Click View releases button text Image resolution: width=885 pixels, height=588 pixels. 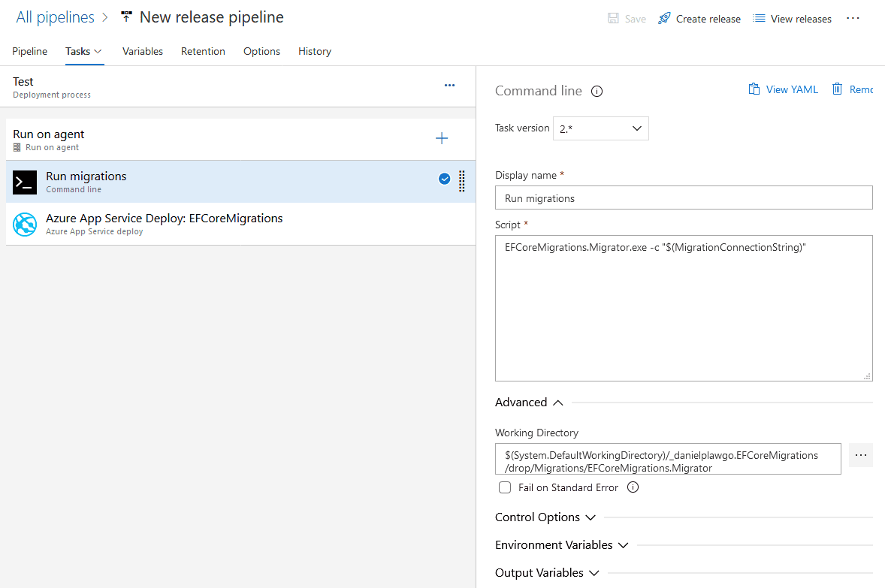801,20
